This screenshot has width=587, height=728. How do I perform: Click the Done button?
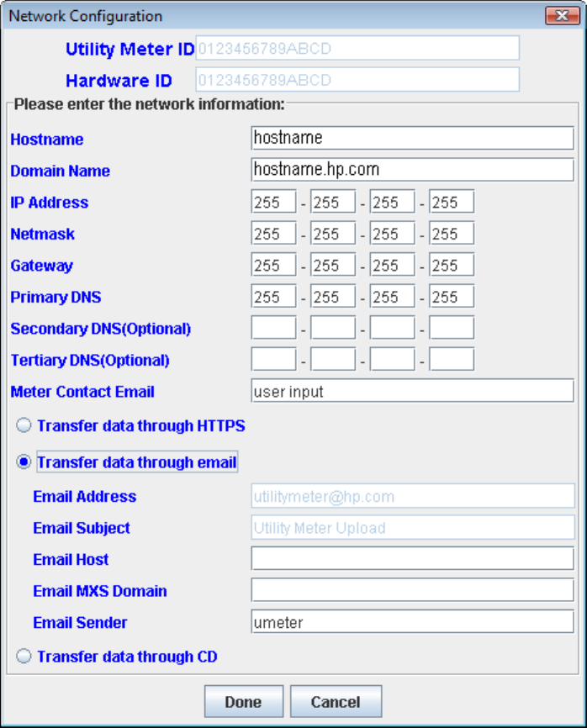(243, 701)
